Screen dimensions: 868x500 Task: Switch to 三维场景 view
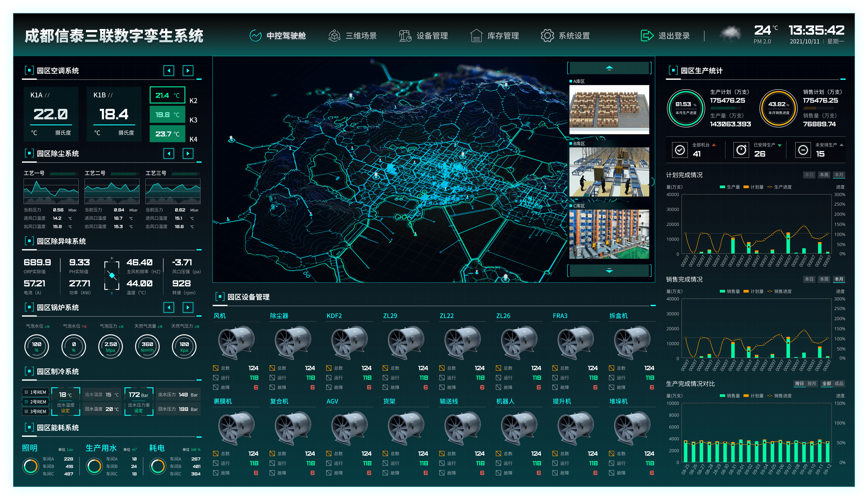(352, 36)
